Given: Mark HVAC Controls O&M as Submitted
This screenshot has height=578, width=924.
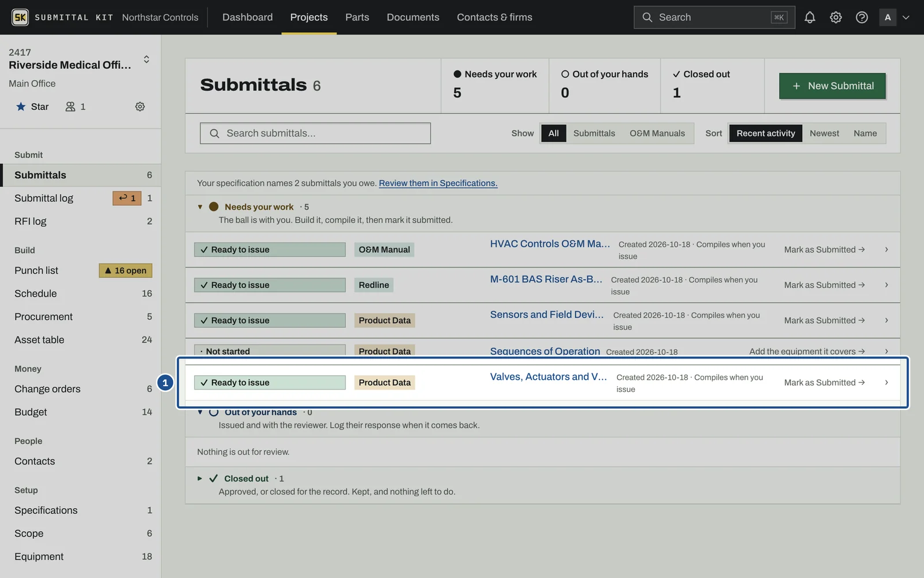Looking at the screenshot, I should point(824,250).
